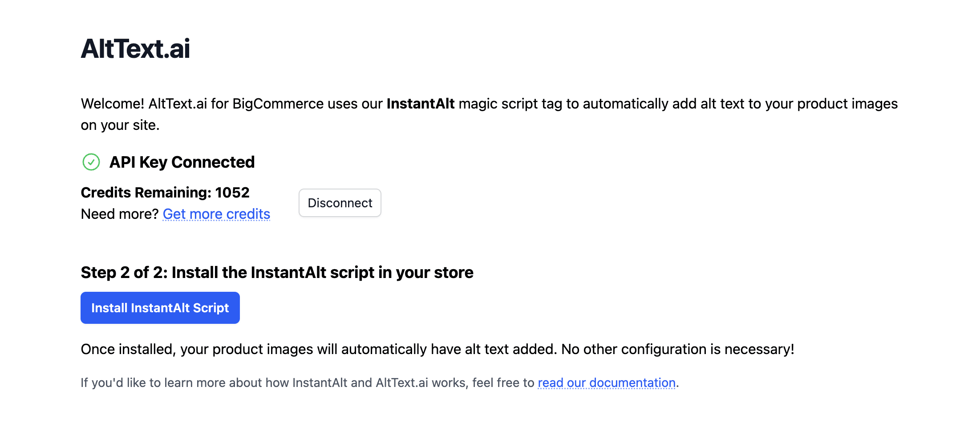Screen dimensions: 980x427
Task: Click the Step 2 of 2 heading
Action: [x=277, y=272]
